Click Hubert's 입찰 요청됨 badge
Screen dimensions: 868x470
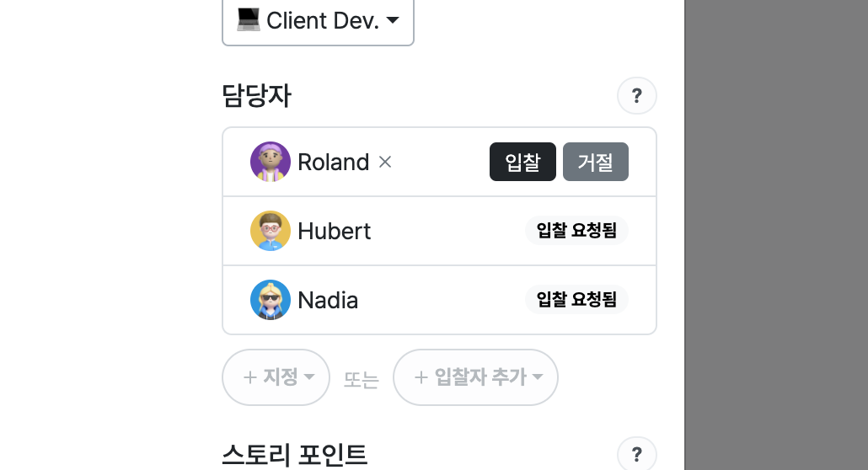pyautogui.click(x=576, y=230)
